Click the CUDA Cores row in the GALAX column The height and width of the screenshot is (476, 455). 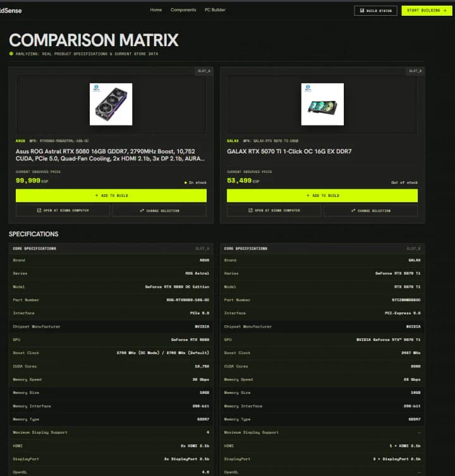click(322, 366)
